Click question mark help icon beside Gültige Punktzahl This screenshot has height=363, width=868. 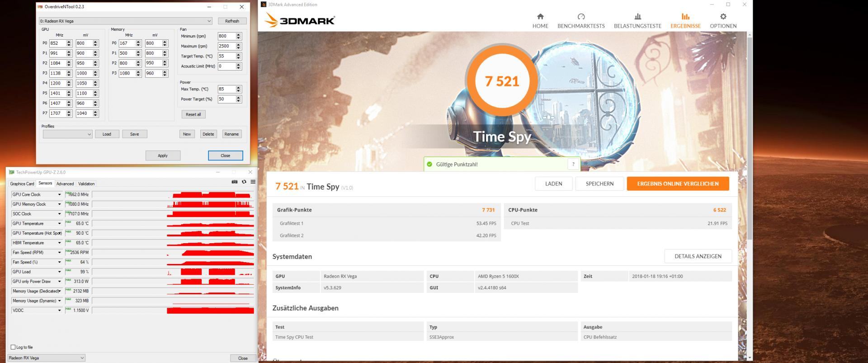(573, 164)
